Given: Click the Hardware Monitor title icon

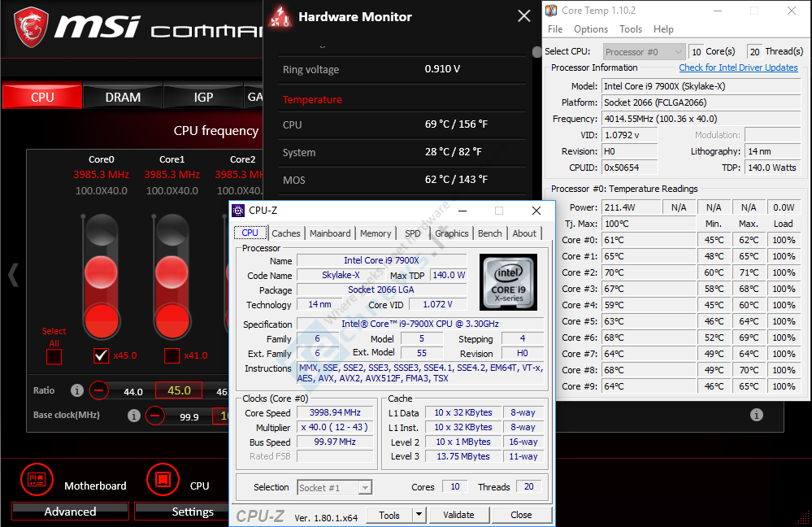Looking at the screenshot, I should tap(280, 16).
